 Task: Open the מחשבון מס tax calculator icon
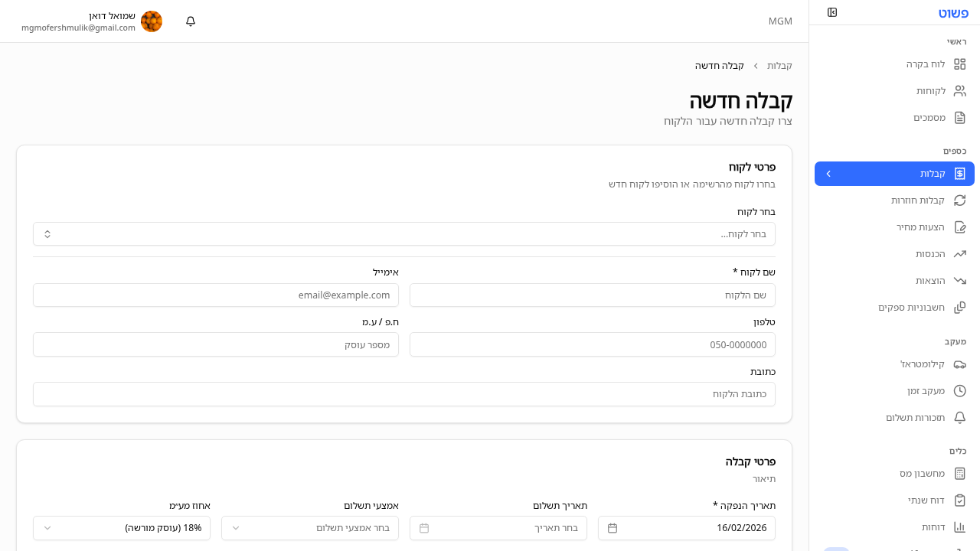(x=960, y=473)
